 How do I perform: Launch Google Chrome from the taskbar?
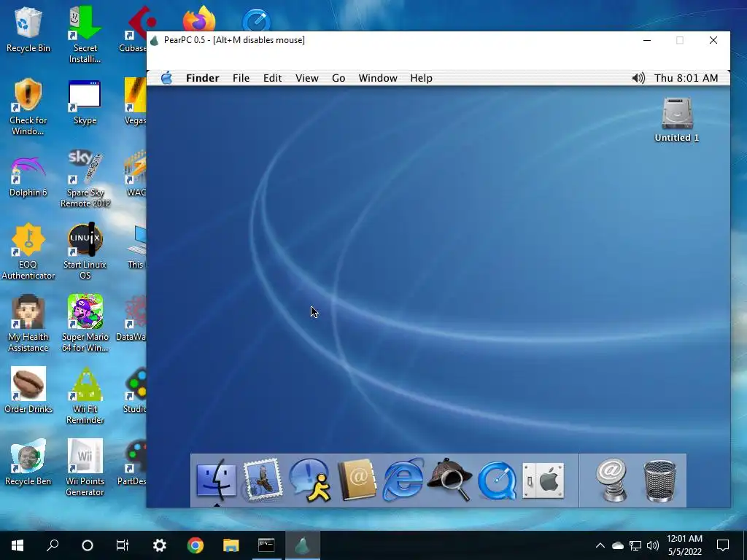click(x=195, y=545)
